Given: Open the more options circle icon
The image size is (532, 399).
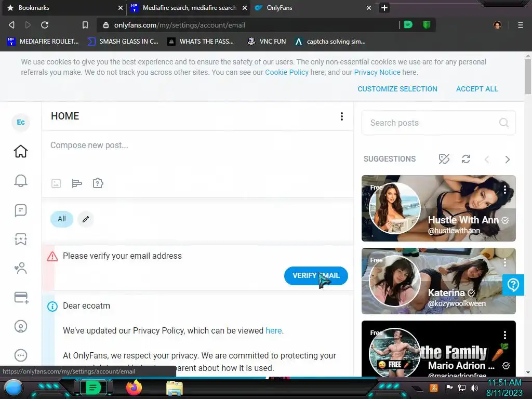Looking at the screenshot, I should 21,355.
